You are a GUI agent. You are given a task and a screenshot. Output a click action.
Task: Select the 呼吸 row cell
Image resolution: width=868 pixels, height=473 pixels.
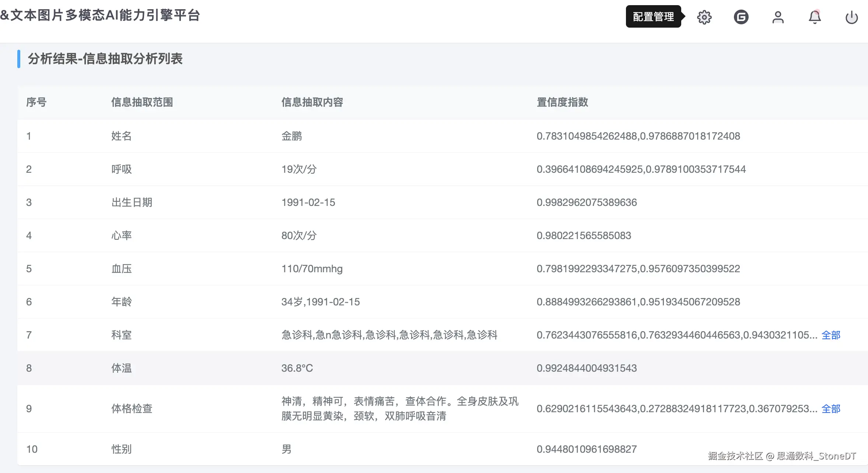122,169
